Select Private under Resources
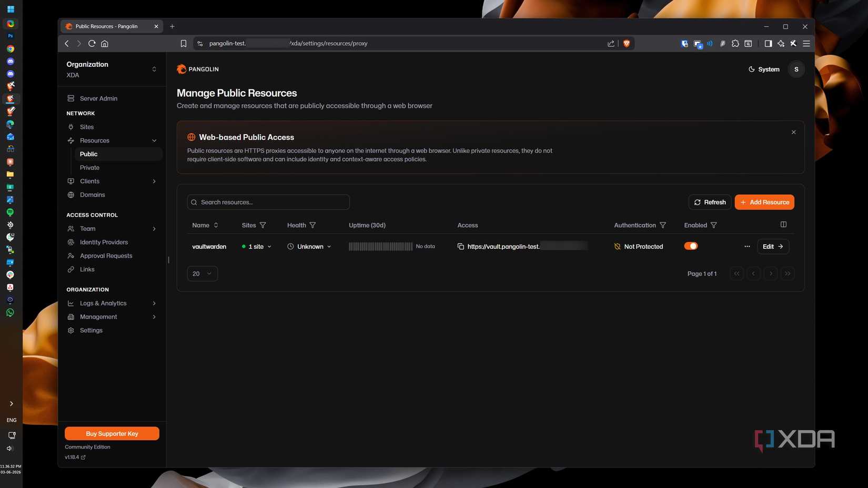Image resolution: width=868 pixels, height=488 pixels. click(89, 168)
